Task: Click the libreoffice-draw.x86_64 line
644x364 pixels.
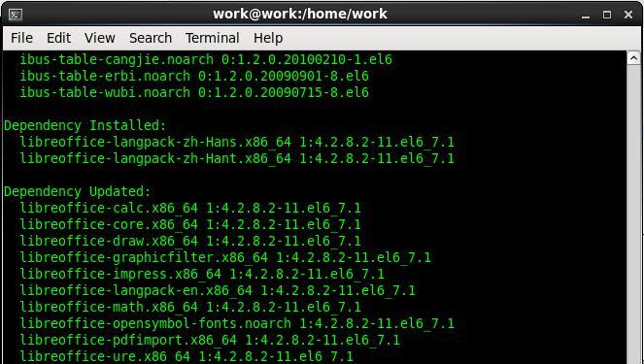Action: coord(190,241)
